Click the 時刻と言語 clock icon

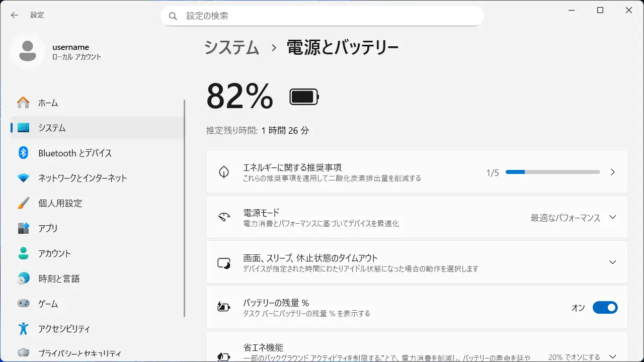click(x=23, y=279)
